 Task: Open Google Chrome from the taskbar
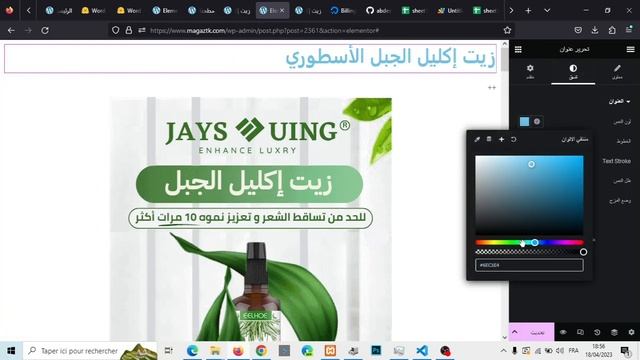coord(261,351)
